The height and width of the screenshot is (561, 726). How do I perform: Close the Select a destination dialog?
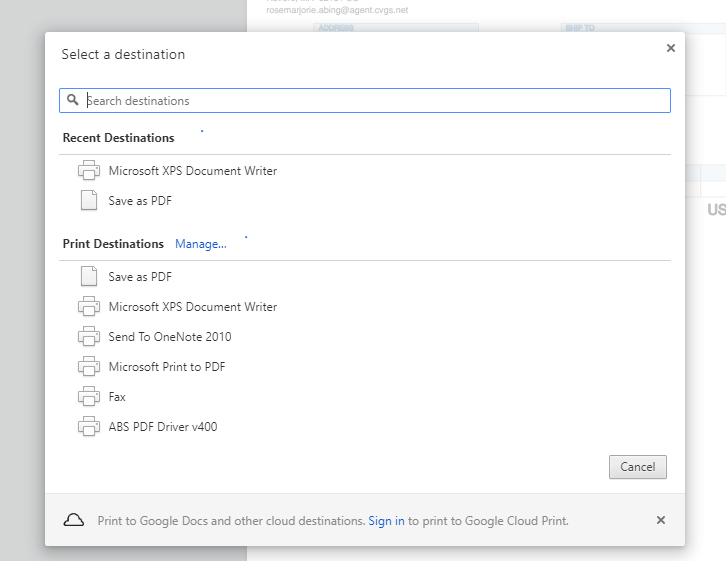(670, 48)
